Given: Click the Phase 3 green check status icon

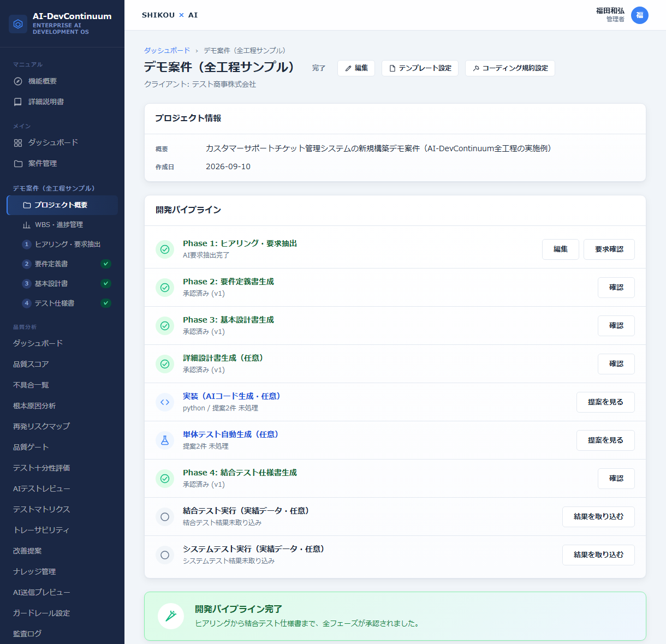Looking at the screenshot, I should [x=165, y=326].
